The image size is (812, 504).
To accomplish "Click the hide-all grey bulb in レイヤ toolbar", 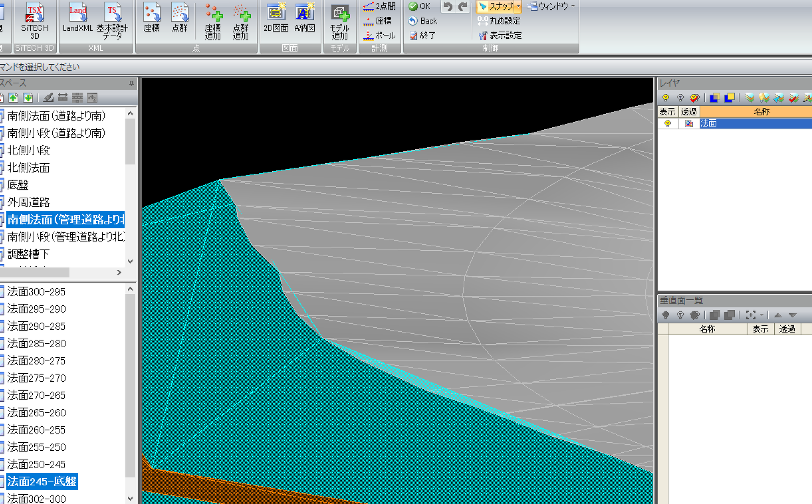I will tap(680, 98).
